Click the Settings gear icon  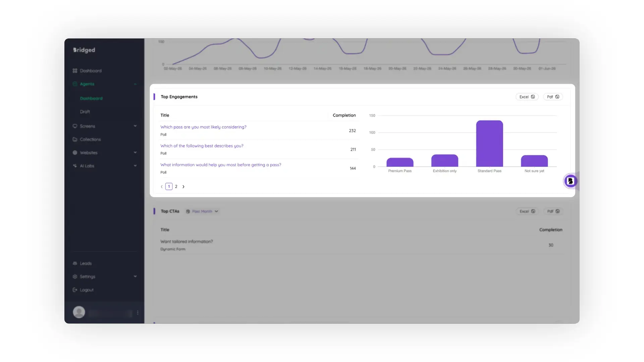[75, 277]
